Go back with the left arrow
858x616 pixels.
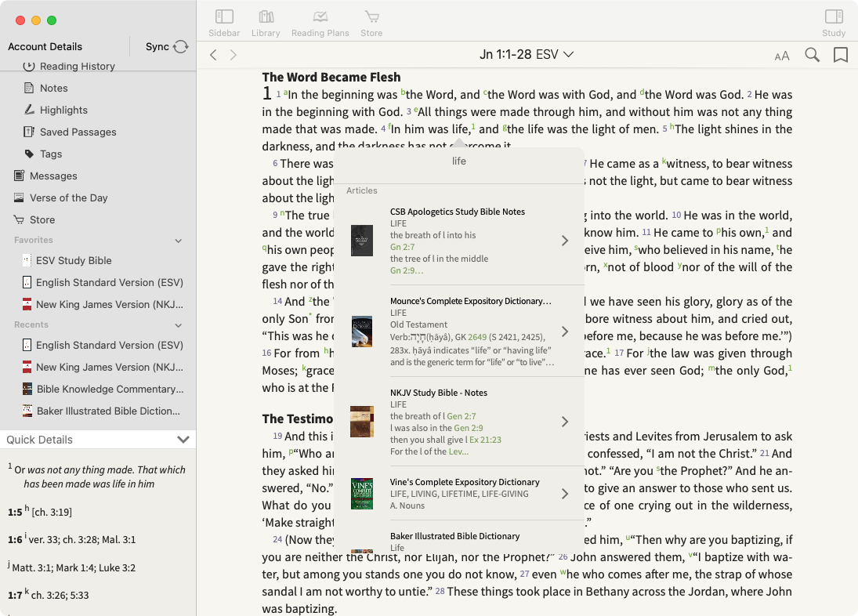tap(213, 55)
